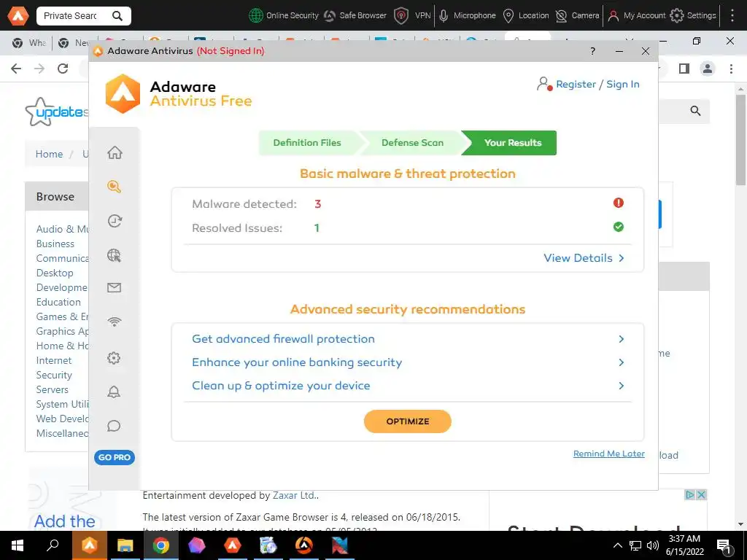747x560 pixels.
Task: Switch to the 'Wha' browser tab
Action: [x=29, y=43]
